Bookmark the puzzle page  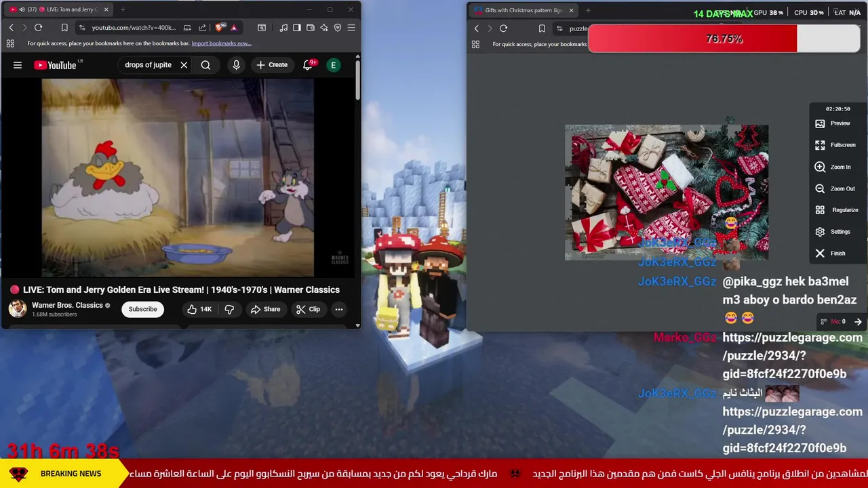[542, 28]
